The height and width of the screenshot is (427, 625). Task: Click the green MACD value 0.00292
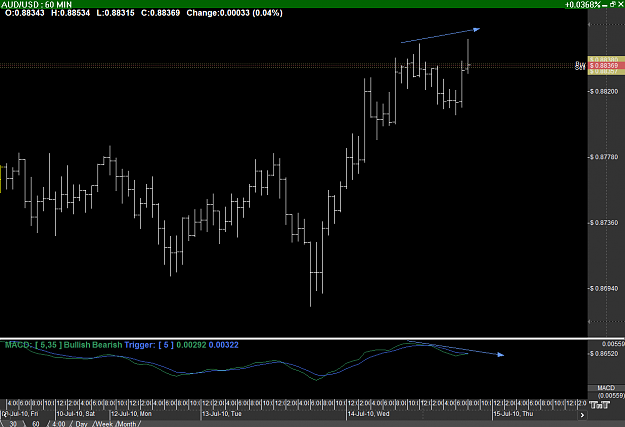pyautogui.click(x=191, y=345)
